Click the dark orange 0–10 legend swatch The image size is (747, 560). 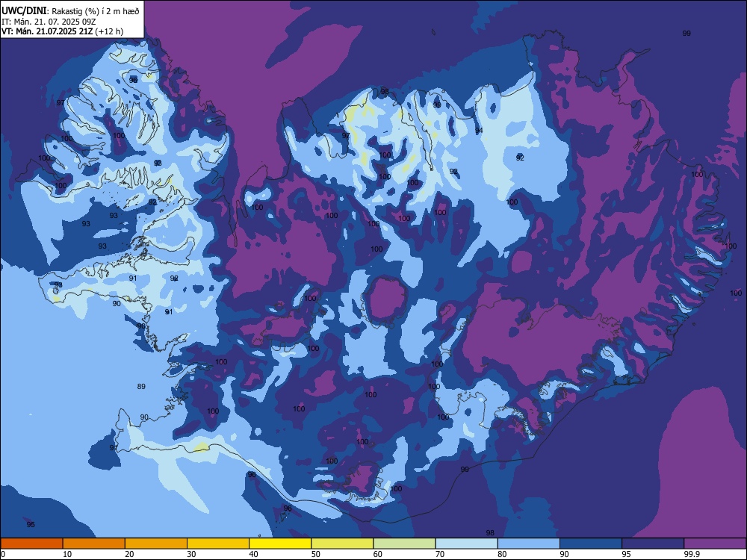pyautogui.click(x=31, y=544)
